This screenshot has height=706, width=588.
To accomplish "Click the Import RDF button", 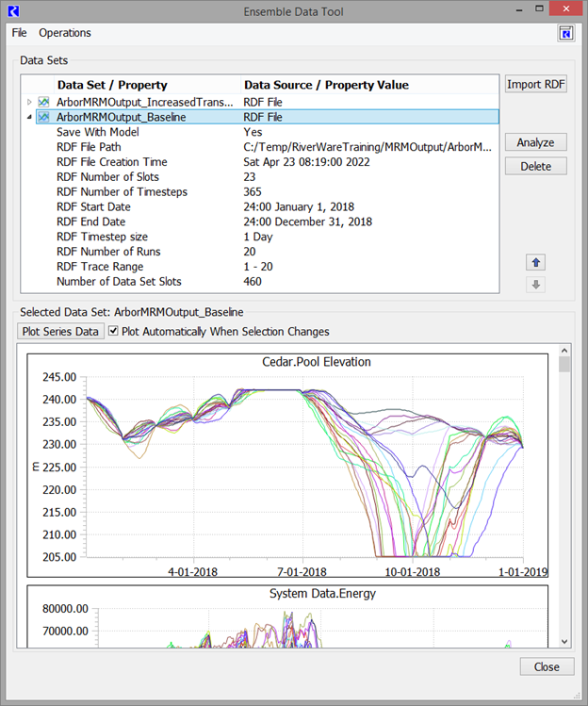I will coord(536,84).
